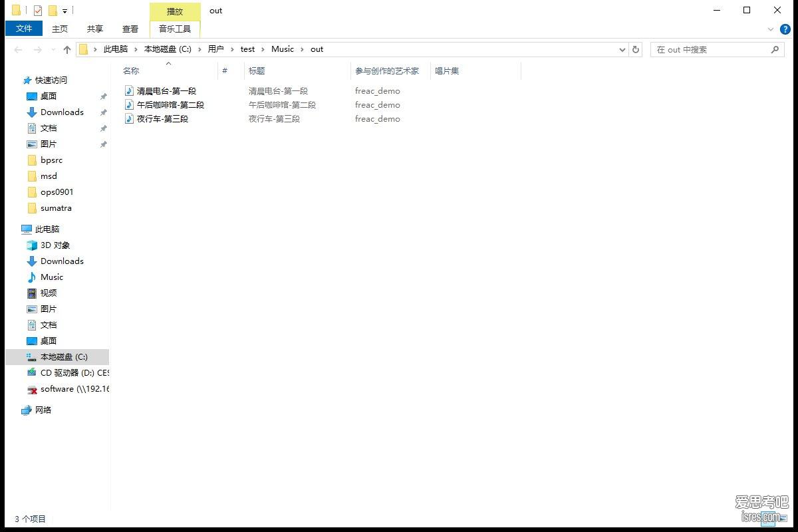Click title cell 清晨电台-第一段 in 标题 column
798x532 pixels.
coord(278,91)
